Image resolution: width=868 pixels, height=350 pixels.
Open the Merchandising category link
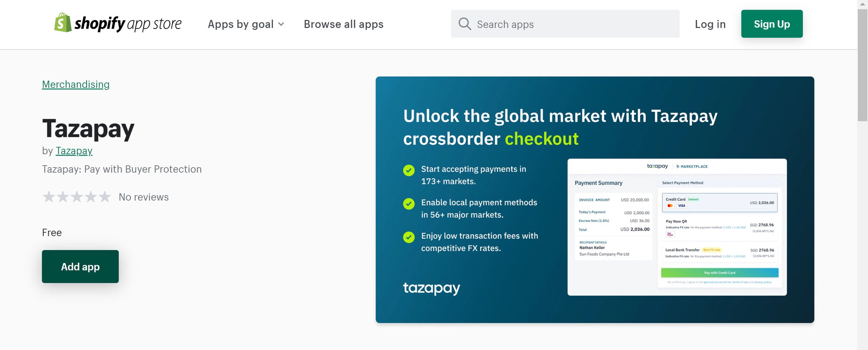click(x=76, y=84)
